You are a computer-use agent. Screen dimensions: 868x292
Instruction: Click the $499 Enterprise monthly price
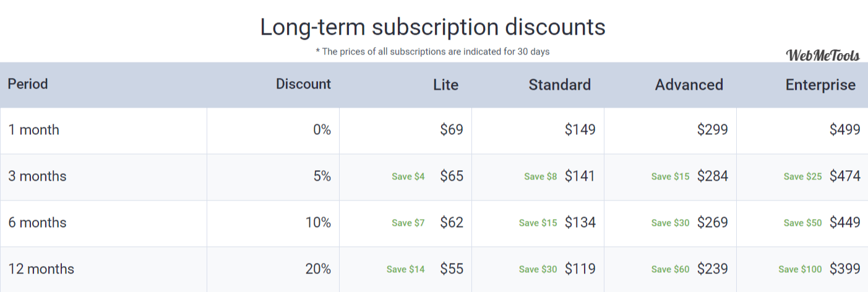pos(845,130)
